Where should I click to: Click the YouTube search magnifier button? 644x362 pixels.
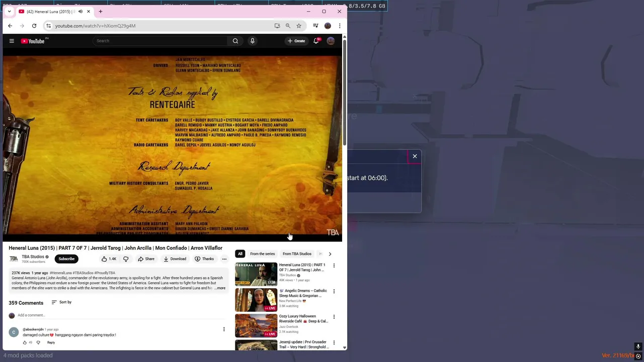(x=235, y=41)
